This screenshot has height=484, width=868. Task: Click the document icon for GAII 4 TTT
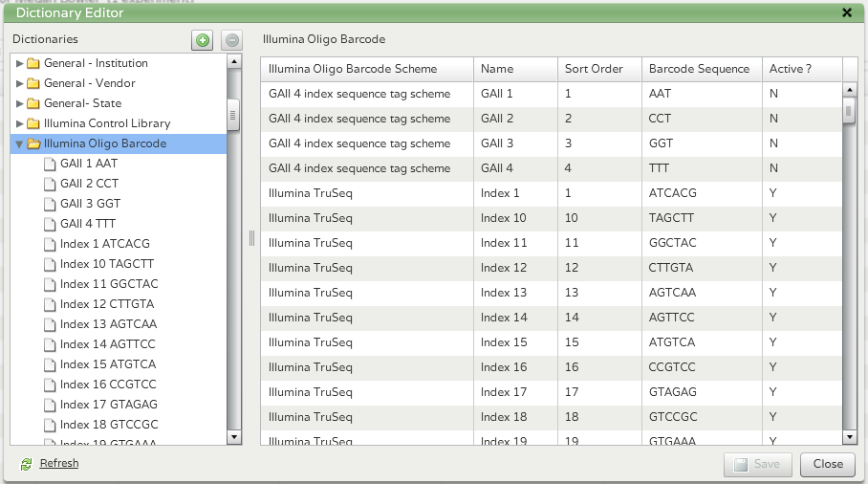tap(50, 224)
